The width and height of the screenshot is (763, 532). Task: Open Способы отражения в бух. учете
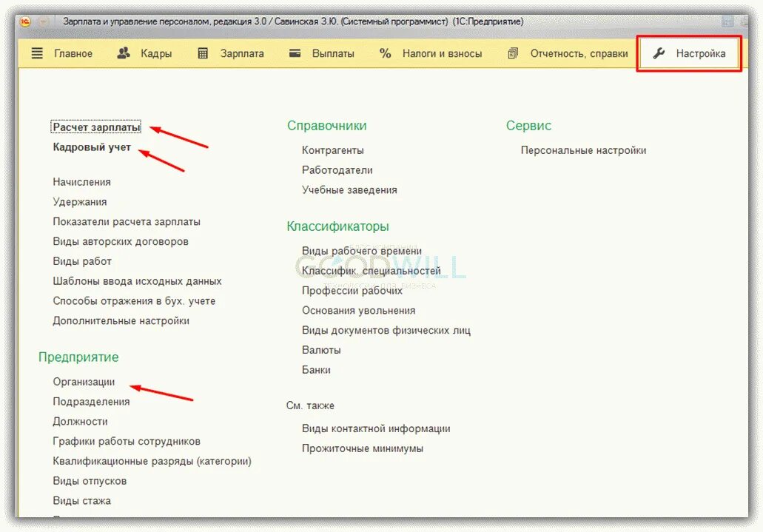(x=134, y=301)
